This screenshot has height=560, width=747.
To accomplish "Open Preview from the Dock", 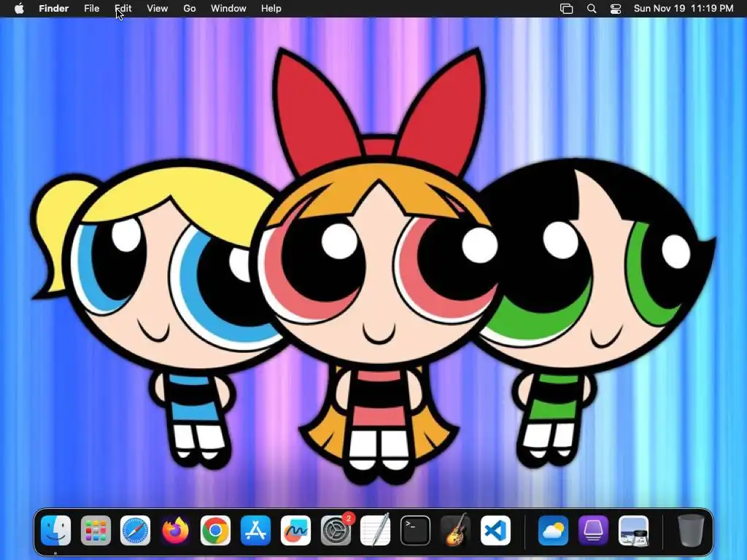I will point(633,531).
